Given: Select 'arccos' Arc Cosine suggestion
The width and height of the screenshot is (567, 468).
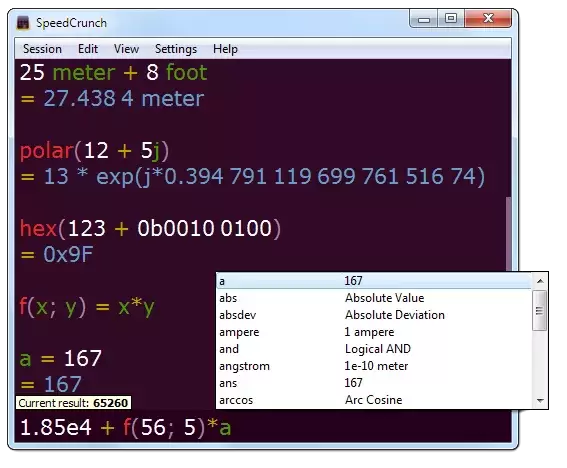Looking at the screenshot, I should coord(374,400).
